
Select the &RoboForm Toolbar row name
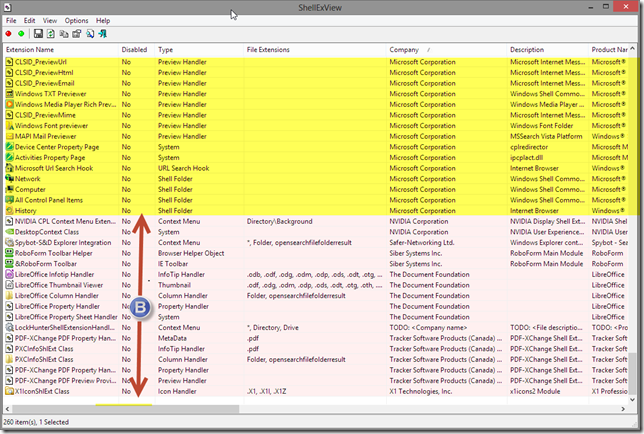[x=46, y=264]
